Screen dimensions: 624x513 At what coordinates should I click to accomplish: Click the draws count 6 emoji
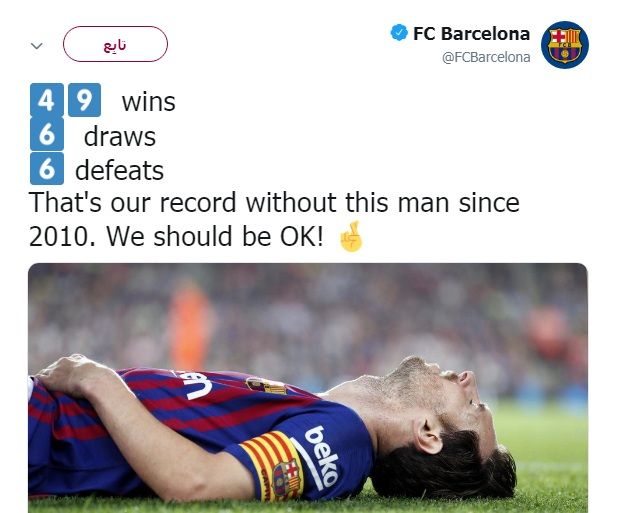pyautogui.click(x=47, y=134)
